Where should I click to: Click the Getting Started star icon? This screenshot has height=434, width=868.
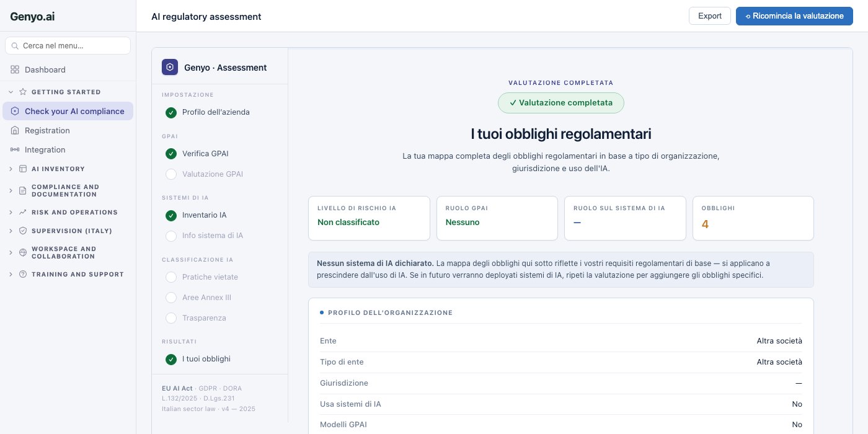(23, 92)
